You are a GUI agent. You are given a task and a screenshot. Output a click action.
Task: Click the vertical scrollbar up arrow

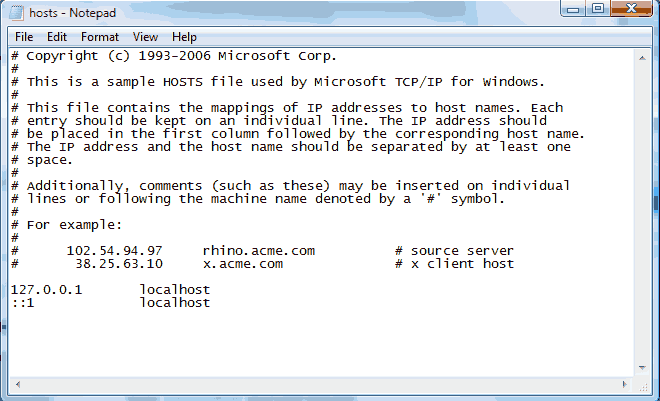click(642, 58)
